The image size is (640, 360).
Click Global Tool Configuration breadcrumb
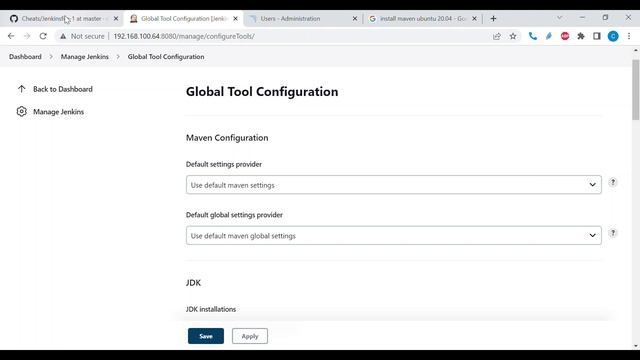pos(166,57)
